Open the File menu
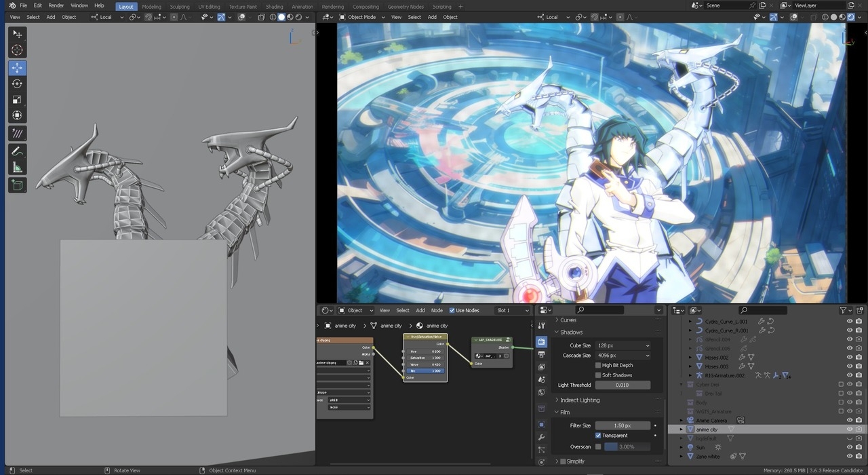The image size is (868, 475). (23, 5)
